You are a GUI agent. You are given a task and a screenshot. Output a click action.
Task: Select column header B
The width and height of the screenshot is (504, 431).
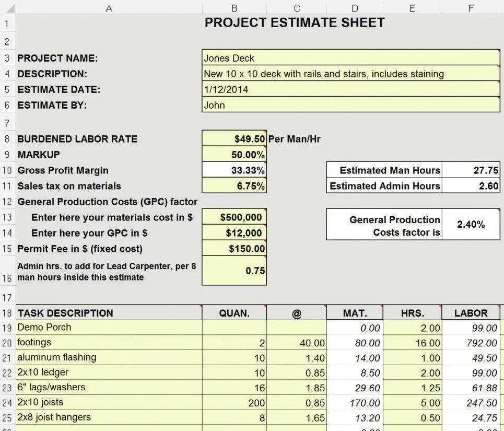point(233,8)
